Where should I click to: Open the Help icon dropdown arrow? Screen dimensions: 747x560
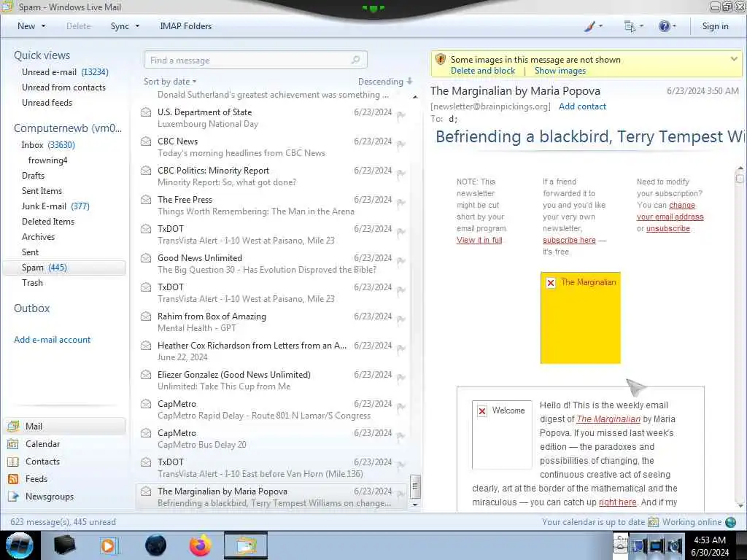click(674, 26)
